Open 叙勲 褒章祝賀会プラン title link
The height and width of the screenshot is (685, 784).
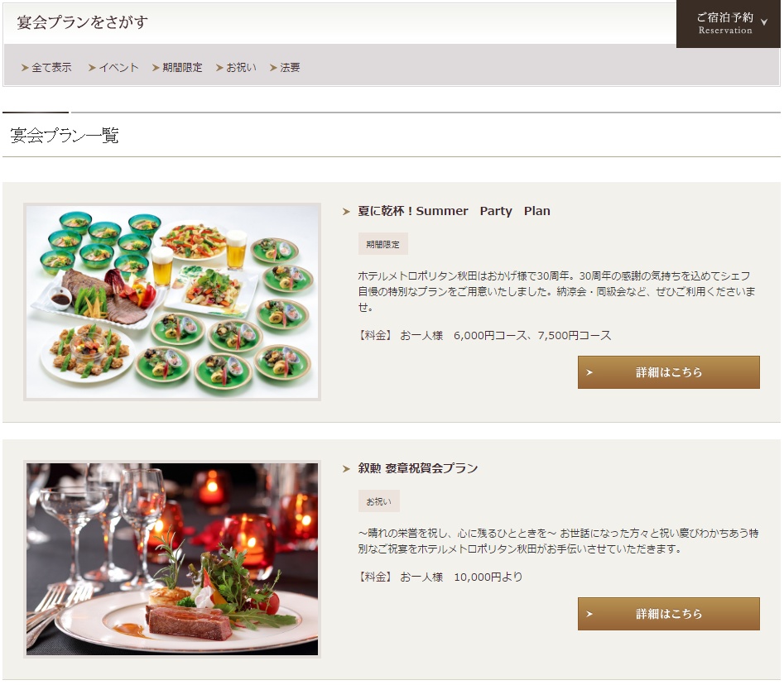coord(418,468)
